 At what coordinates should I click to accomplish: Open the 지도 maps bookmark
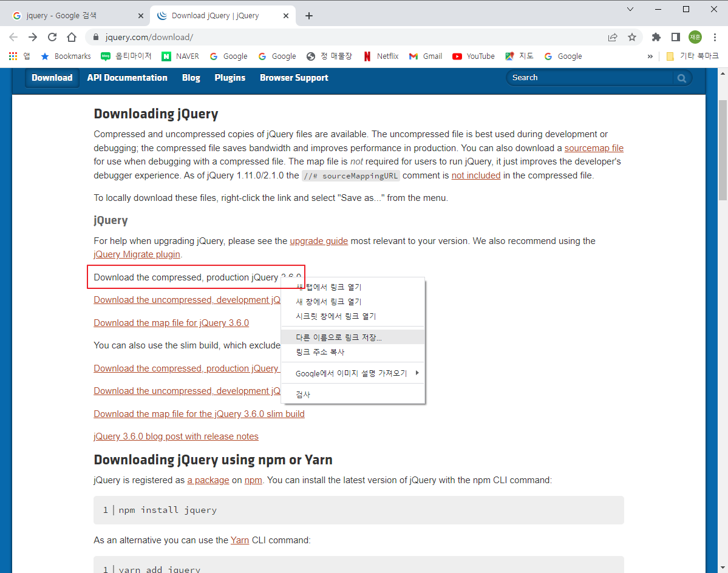(x=520, y=56)
